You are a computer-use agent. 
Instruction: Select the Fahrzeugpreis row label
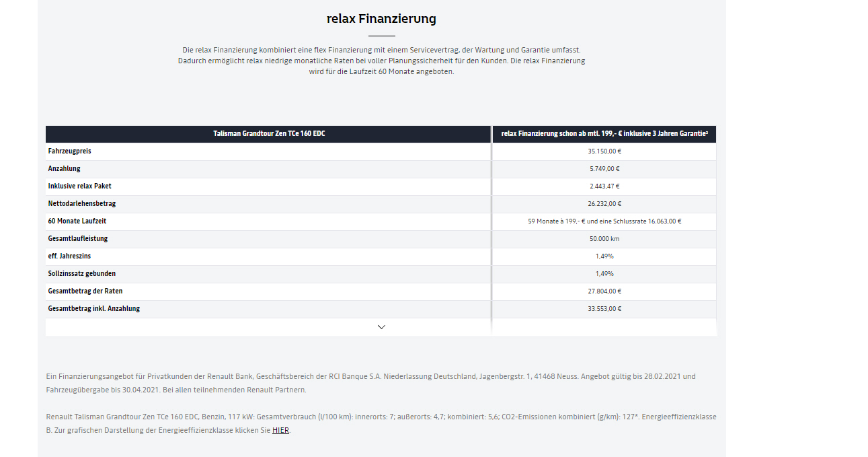pos(69,151)
